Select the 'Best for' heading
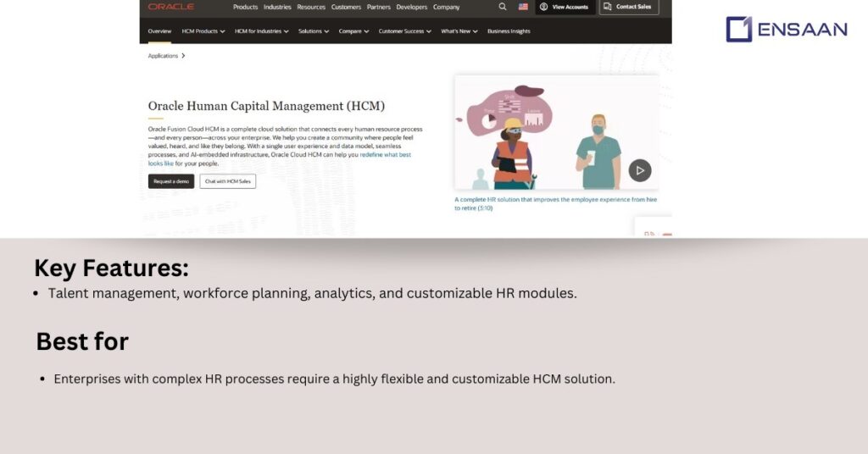This screenshot has height=454, width=868. point(82,341)
